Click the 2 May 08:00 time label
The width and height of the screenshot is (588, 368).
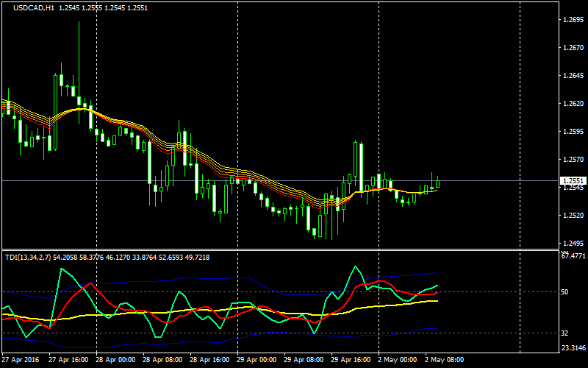tap(445, 360)
